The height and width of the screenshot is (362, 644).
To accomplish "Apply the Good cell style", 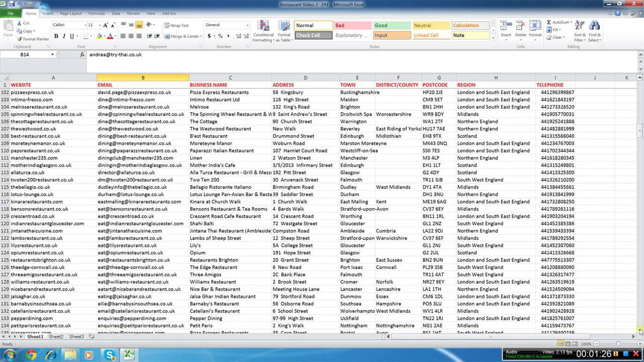I will [392, 25].
